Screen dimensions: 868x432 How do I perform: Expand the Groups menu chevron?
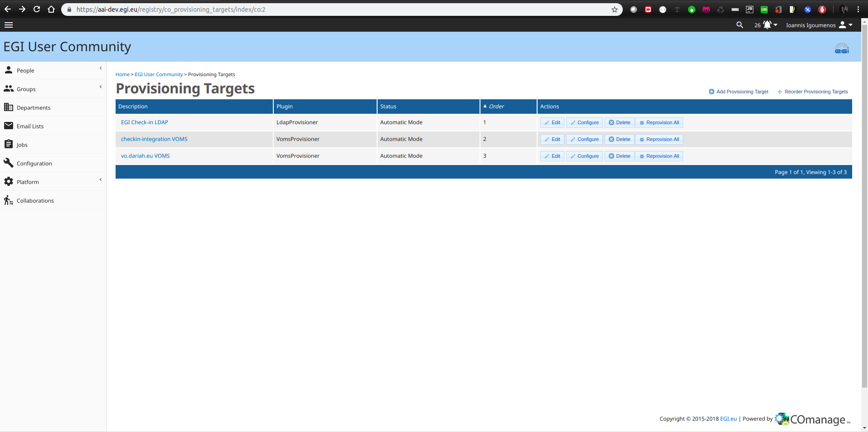click(101, 87)
